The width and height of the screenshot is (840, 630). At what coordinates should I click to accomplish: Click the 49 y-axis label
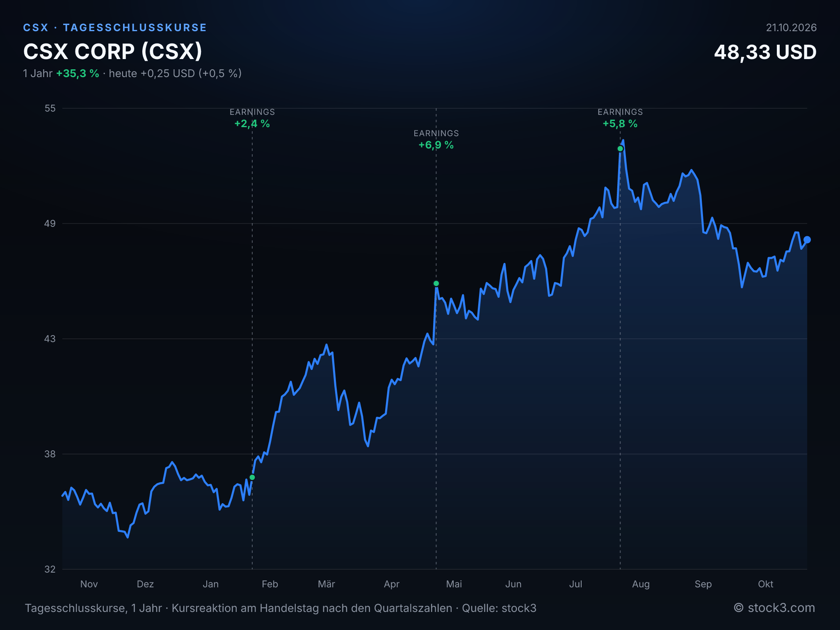pyautogui.click(x=50, y=224)
